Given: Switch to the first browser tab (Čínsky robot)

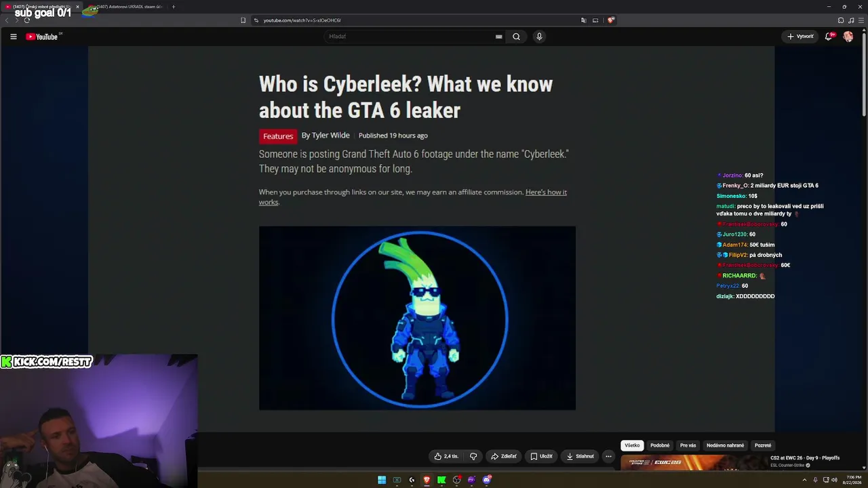Looking at the screenshot, I should (x=41, y=7).
